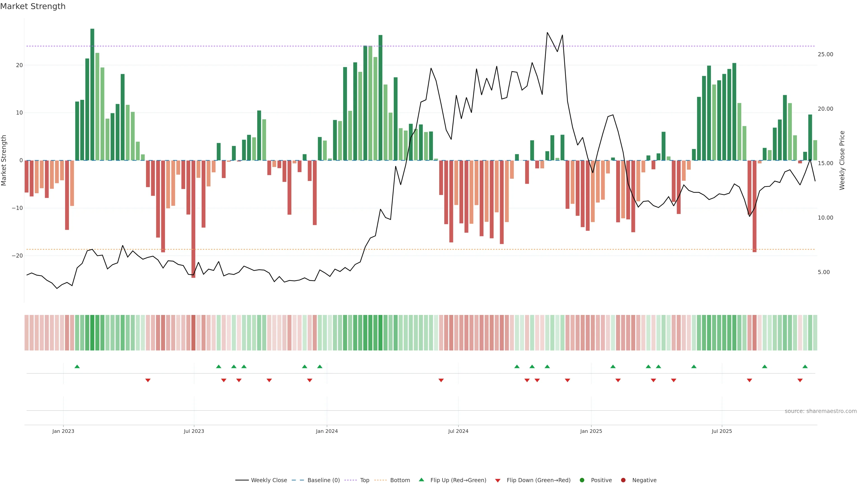The height and width of the screenshot is (488, 868).
Task: Click the 25.00 price axis tick label
Action: (825, 54)
